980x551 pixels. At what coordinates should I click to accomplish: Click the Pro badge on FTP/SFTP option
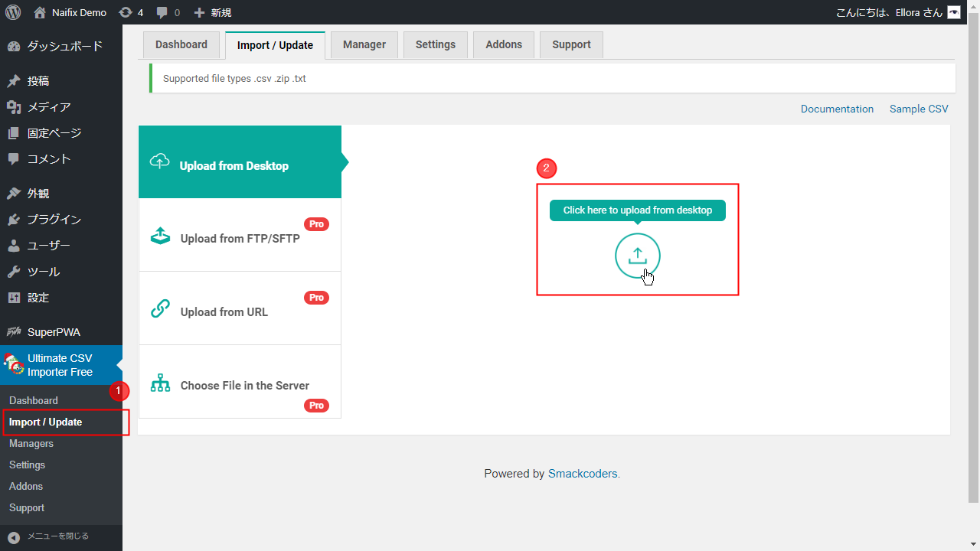316,224
